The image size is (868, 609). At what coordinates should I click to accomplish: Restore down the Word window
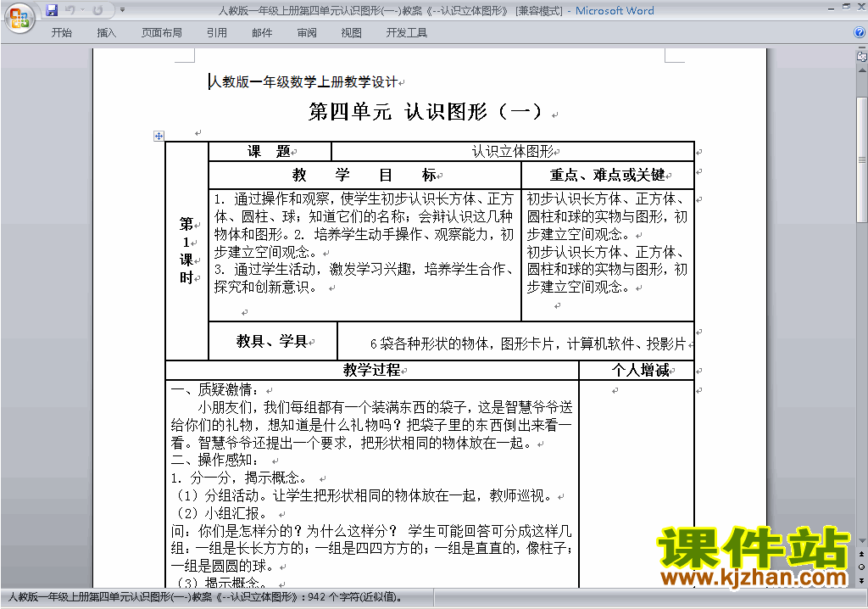coord(846,8)
